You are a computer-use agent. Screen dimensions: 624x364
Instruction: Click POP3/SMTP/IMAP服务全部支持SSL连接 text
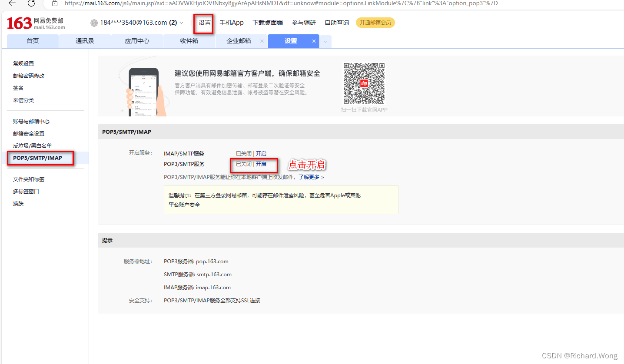(x=212, y=300)
